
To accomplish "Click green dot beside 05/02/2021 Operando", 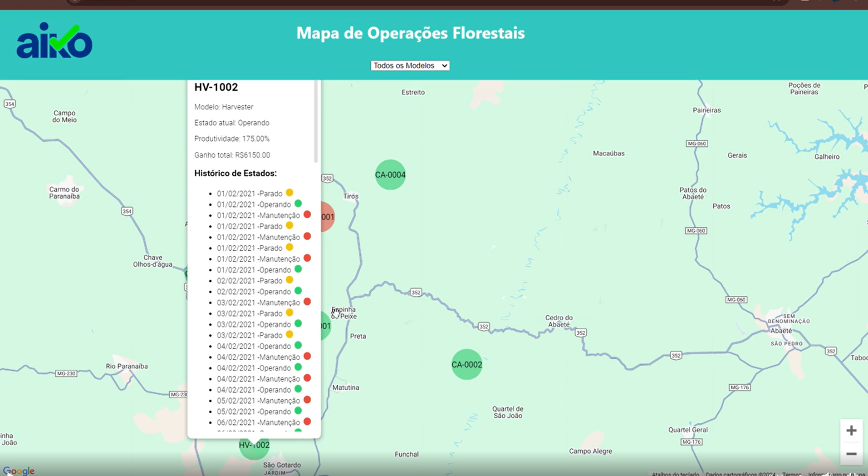I will coord(298,411).
